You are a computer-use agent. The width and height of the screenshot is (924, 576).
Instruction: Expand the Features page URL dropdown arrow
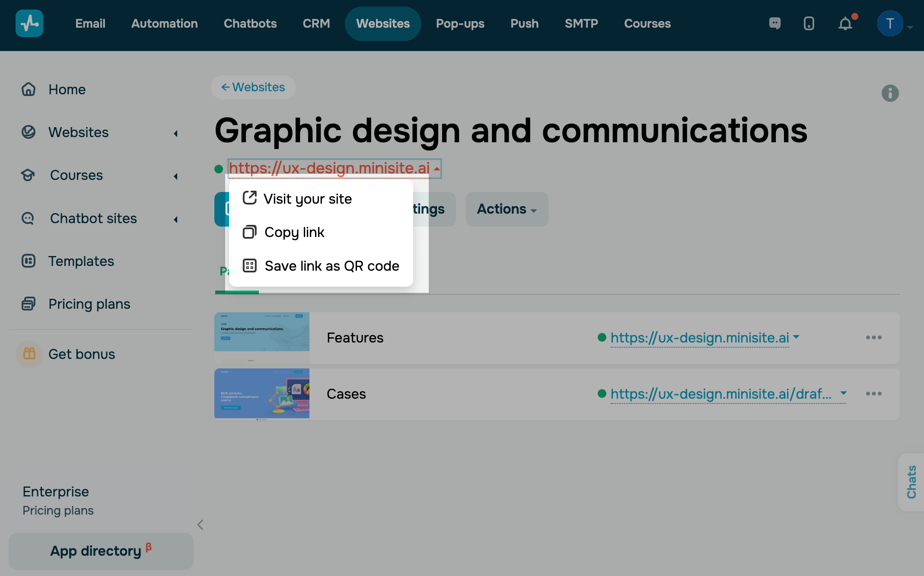coord(797,337)
